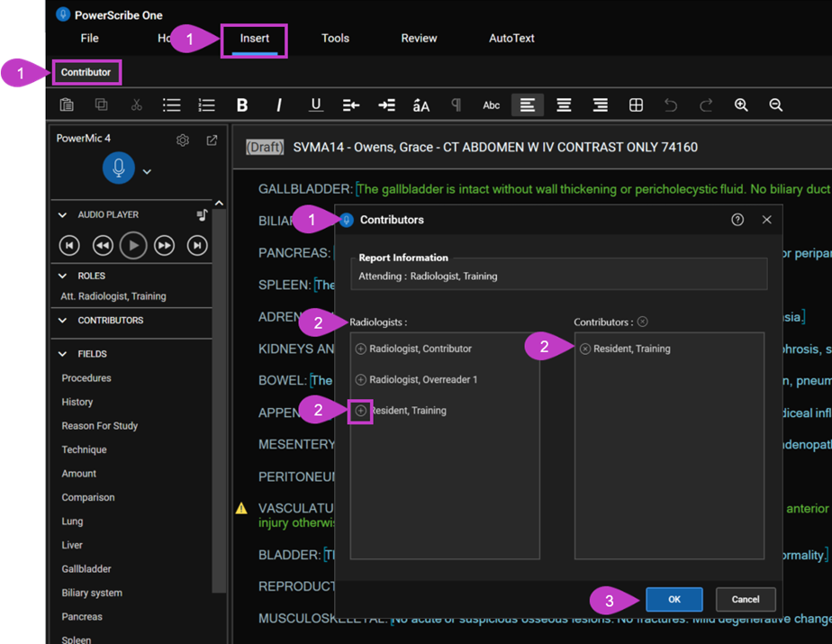Insert a bulleted list
This screenshot has width=832, height=644.
tap(171, 105)
